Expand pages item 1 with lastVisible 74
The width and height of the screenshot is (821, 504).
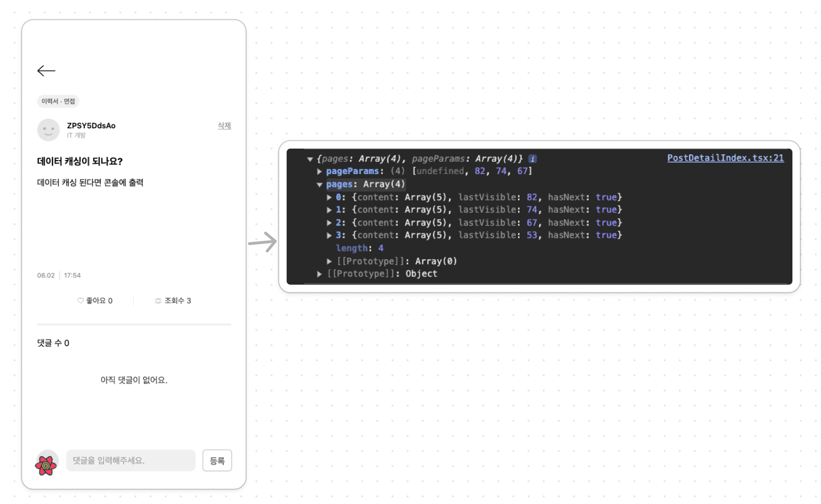pos(329,210)
